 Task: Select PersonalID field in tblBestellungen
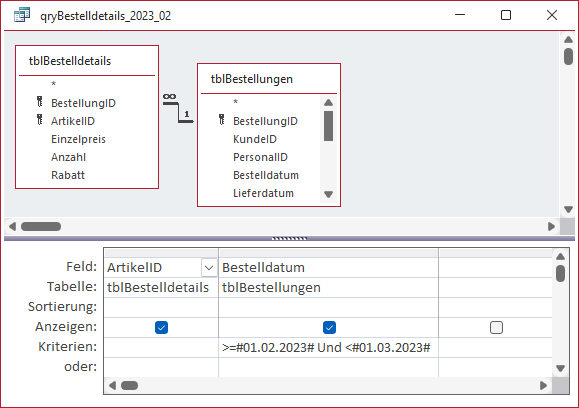tap(260, 157)
